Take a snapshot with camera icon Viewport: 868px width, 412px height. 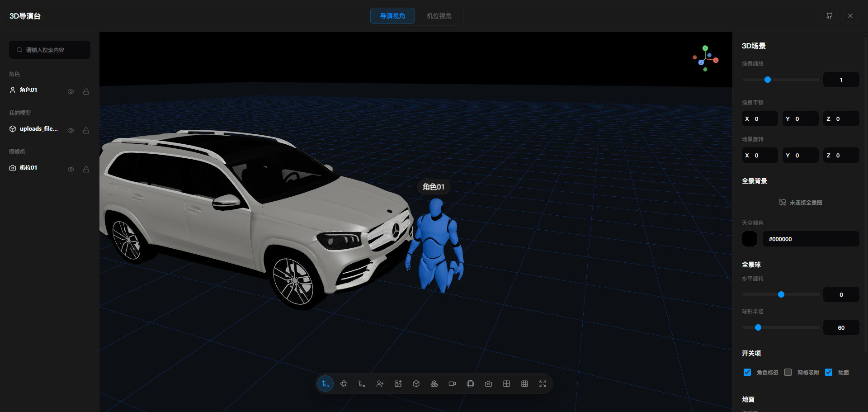pyautogui.click(x=488, y=384)
